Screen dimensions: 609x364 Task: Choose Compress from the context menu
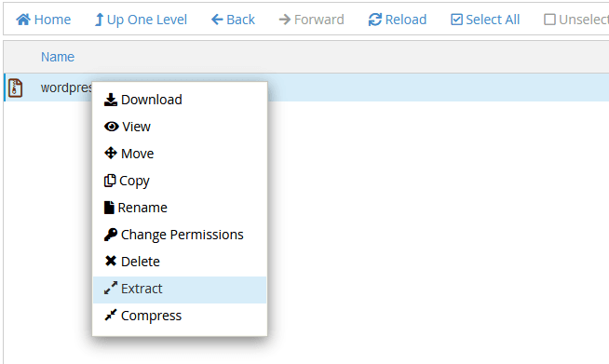180,316
